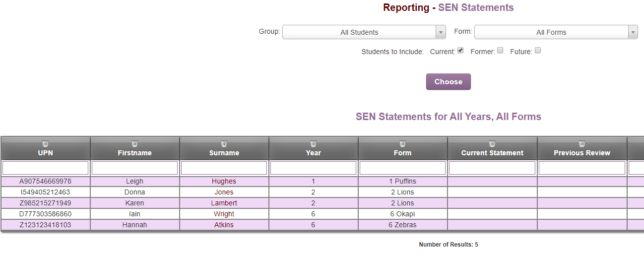Focus the Year filter input box
This screenshot has width=644, height=257.
[x=313, y=168]
